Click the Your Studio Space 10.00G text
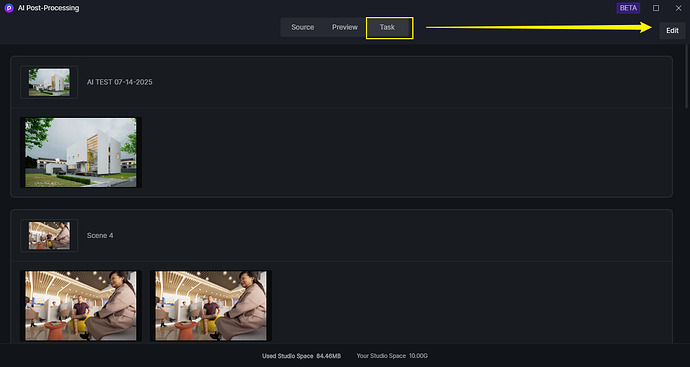The image size is (690, 367). [x=392, y=356]
